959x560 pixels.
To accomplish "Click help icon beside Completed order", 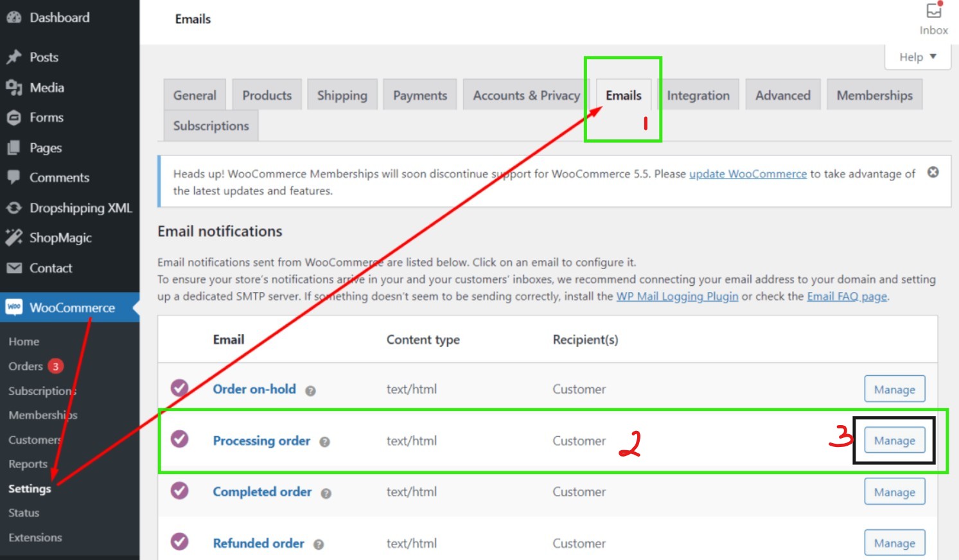I will [x=326, y=493].
